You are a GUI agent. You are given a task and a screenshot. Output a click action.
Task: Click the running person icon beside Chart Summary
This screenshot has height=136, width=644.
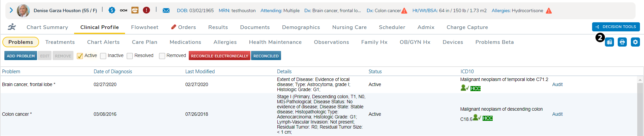click(x=12, y=27)
